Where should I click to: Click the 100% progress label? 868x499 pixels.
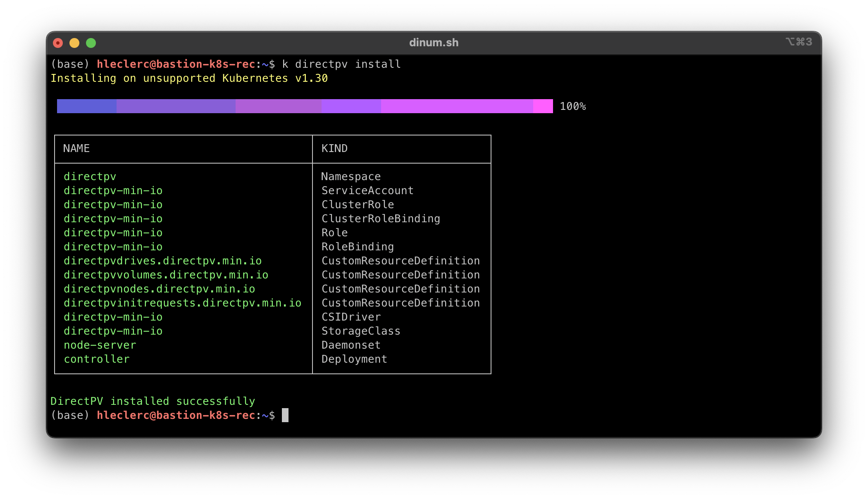click(x=572, y=107)
